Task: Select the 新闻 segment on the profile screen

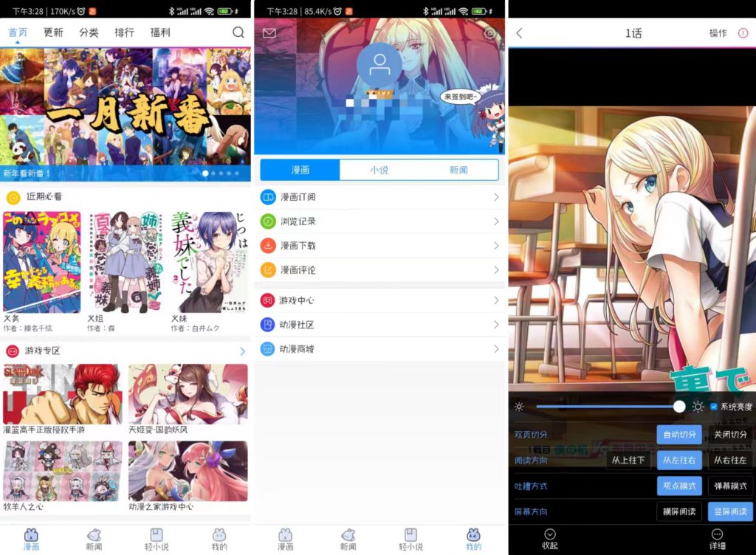Action: (x=458, y=170)
